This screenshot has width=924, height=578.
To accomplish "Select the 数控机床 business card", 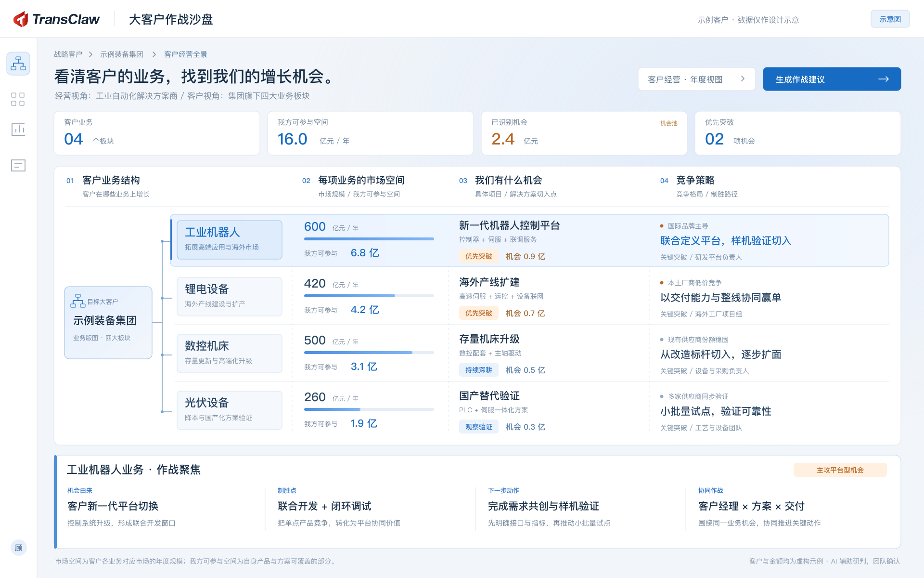I will (230, 354).
